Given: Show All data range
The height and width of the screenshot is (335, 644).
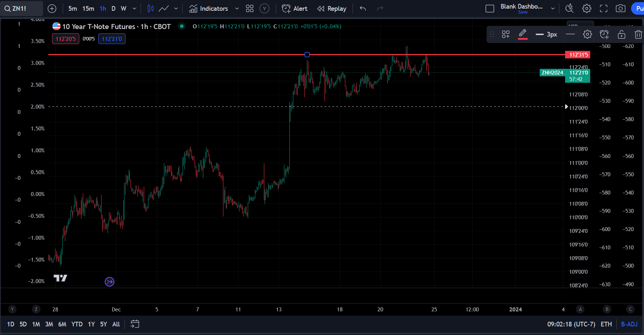Looking at the screenshot, I should 116,324.
